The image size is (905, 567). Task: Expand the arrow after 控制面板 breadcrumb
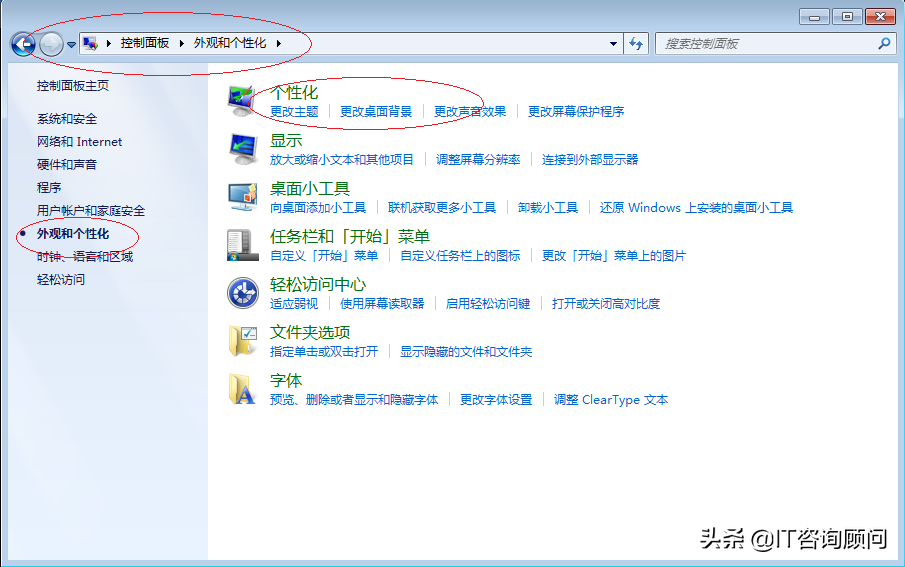point(181,43)
